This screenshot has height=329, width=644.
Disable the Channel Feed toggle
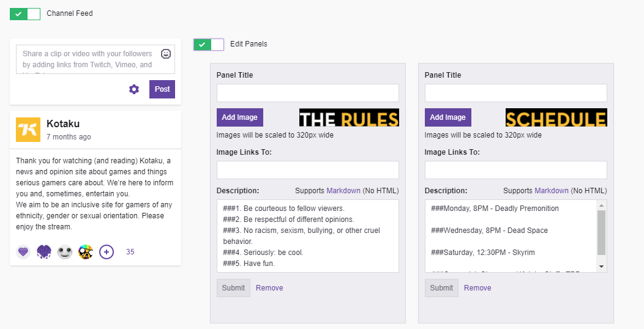pos(25,13)
